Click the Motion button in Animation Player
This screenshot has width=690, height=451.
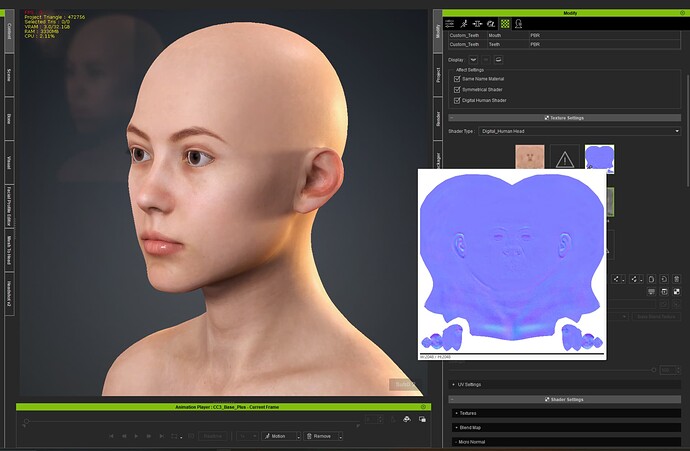click(282, 436)
